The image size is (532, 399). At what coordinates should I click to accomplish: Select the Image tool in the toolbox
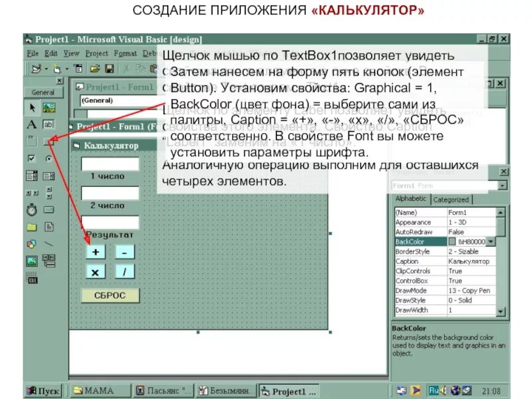[31, 261]
